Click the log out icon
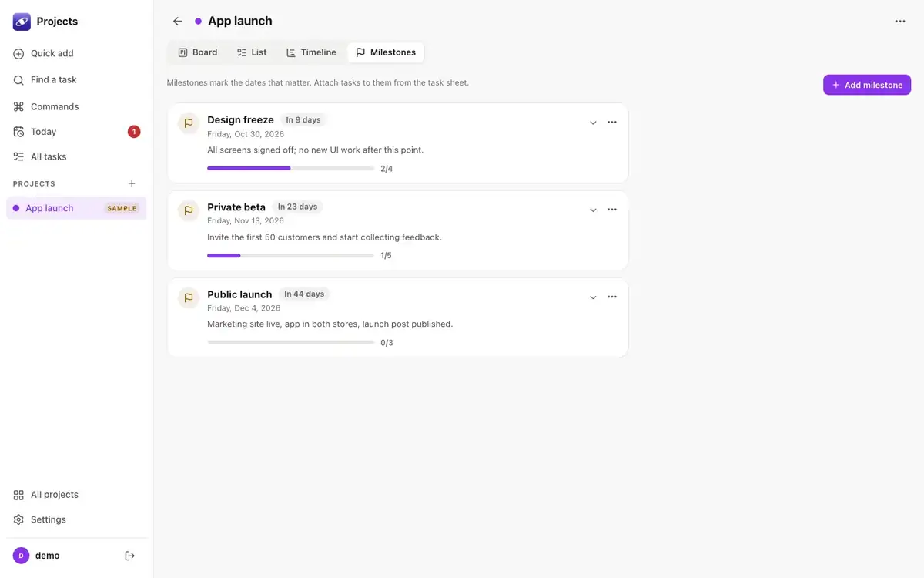The width and height of the screenshot is (924, 578). (130, 556)
